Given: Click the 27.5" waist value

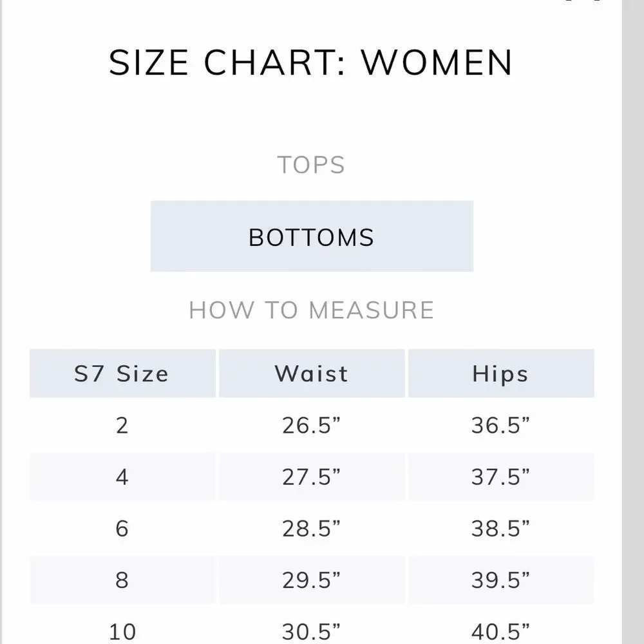Looking at the screenshot, I should click(x=312, y=477).
